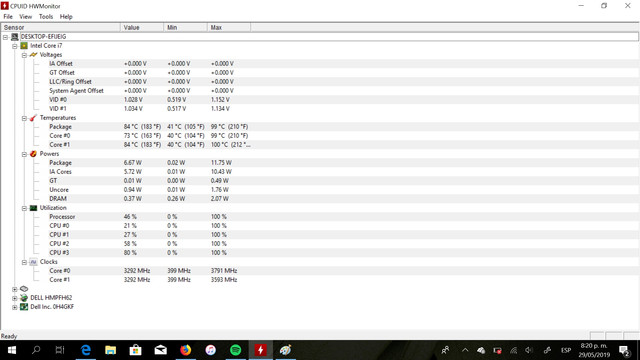Screen dimensions: 640x360
Task: Open the View menu
Action: [x=25, y=17]
